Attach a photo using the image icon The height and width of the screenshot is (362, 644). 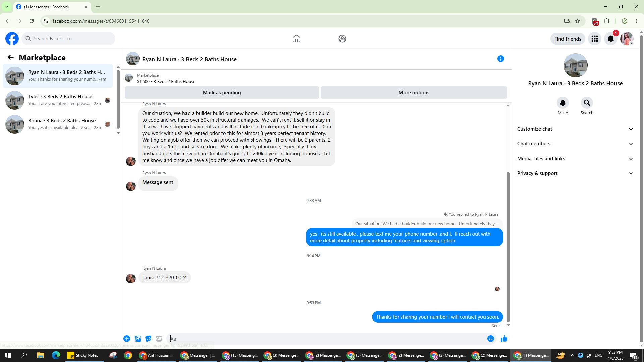[138, 339]
